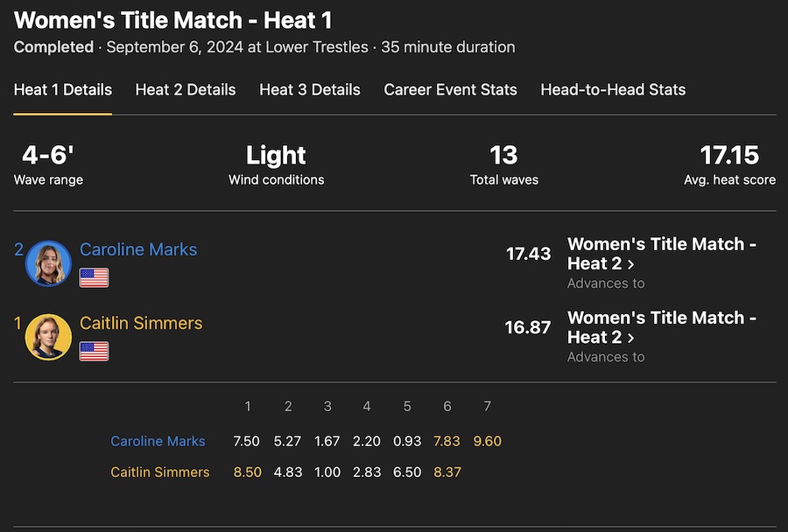
Task: Open the Head-to-Head Stats tab
Action: 613,89
